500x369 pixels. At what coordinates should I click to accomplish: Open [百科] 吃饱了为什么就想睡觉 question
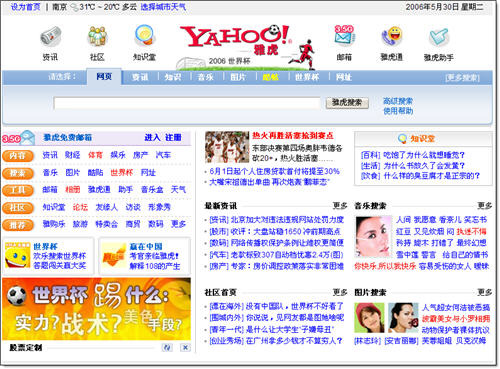pyautogui.click(x=413, y=155)
